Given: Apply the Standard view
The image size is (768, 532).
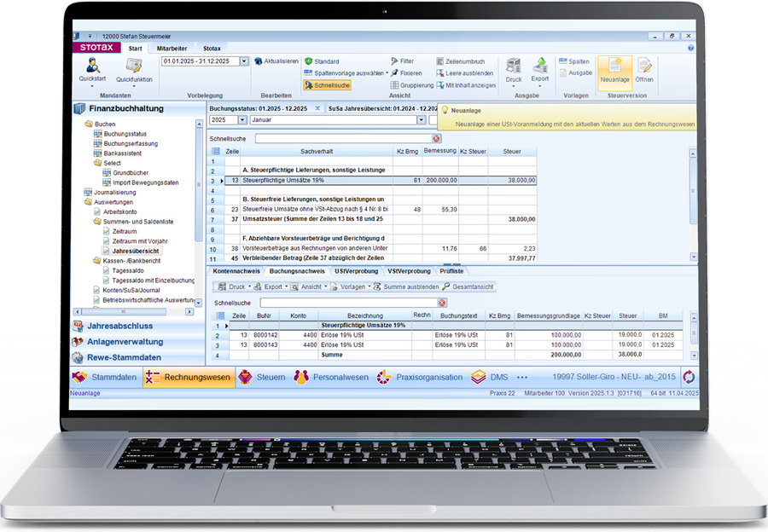Looking at the screenshot, I should point(322,61).
